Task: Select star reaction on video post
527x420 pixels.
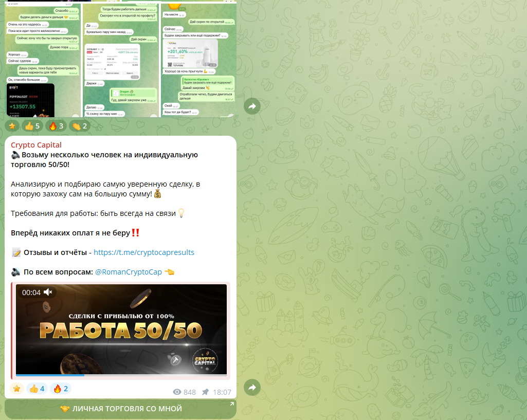Action: click(x=16, y=389)
